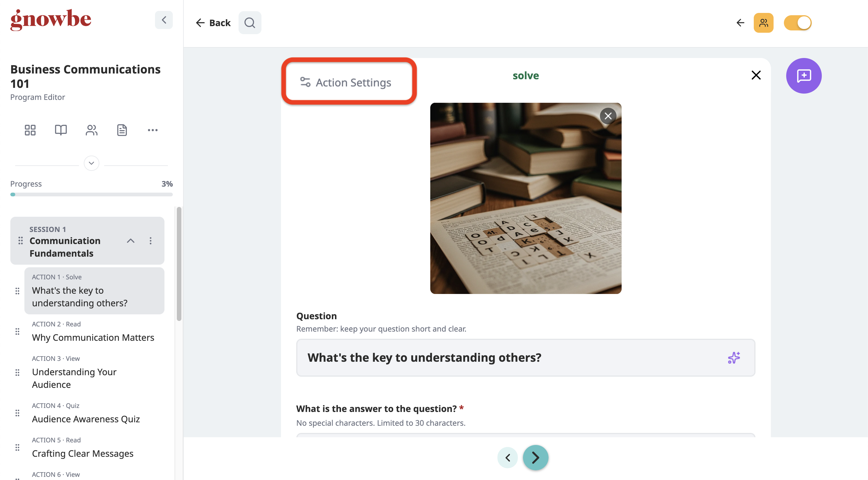Click the question text input field

(x=525, y=358)
